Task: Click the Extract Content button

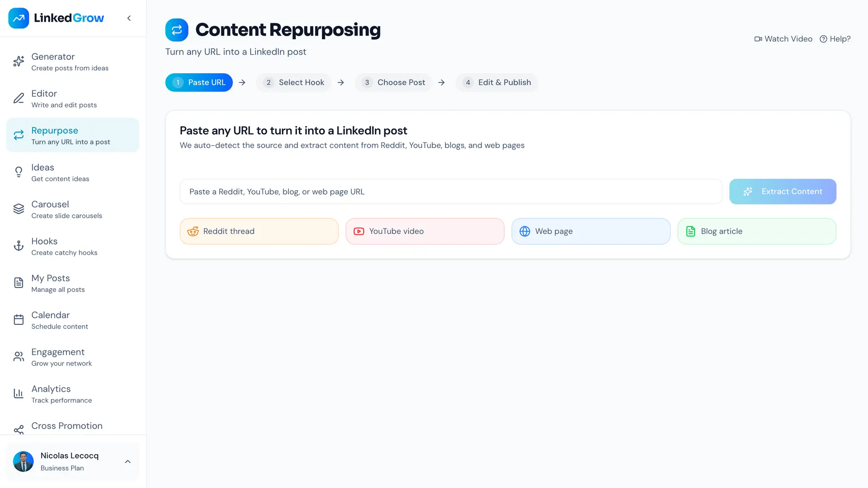Action: click(x=783, y=192)
